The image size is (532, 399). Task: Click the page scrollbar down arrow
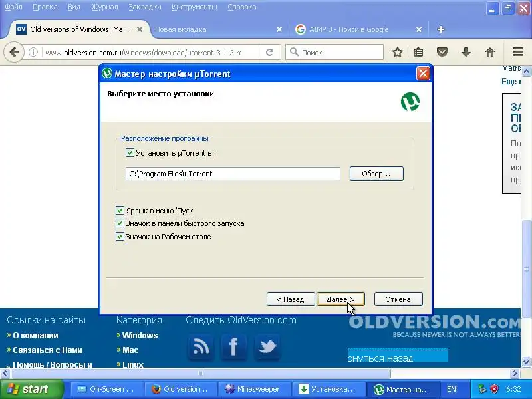(x=526, y=362)
